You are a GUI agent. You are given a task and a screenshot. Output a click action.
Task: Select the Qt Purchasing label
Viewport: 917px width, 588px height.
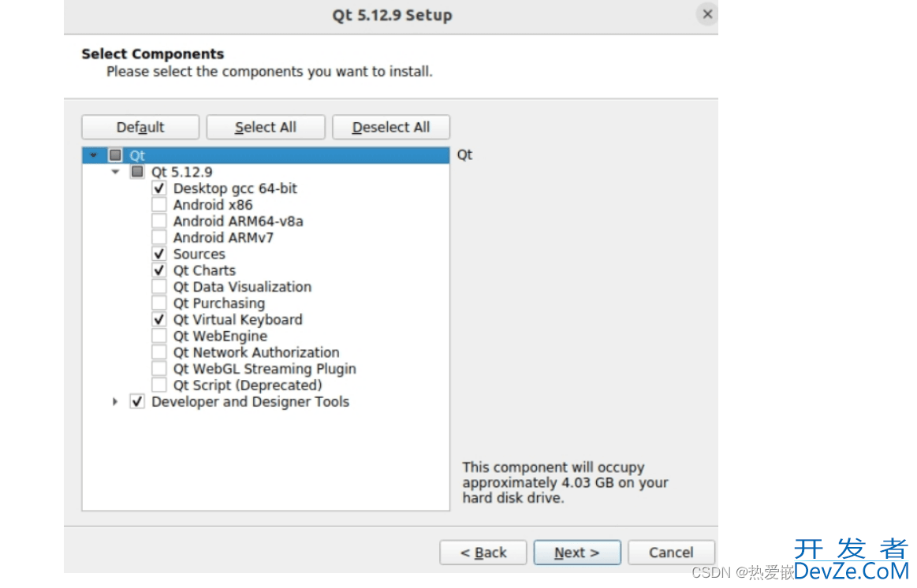pos(218,303)
